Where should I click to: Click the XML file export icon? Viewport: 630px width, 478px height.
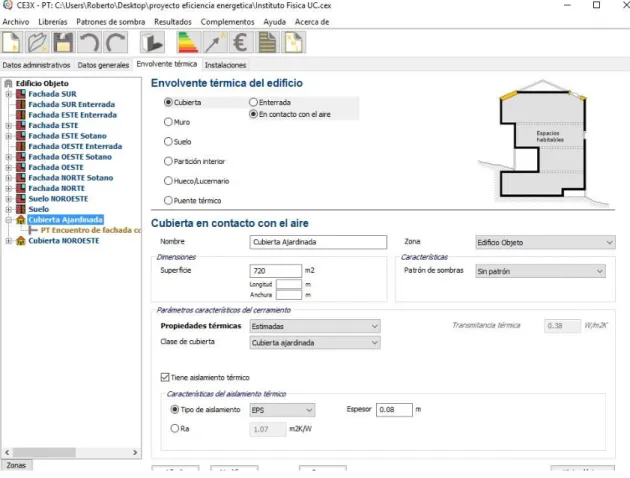294,42
